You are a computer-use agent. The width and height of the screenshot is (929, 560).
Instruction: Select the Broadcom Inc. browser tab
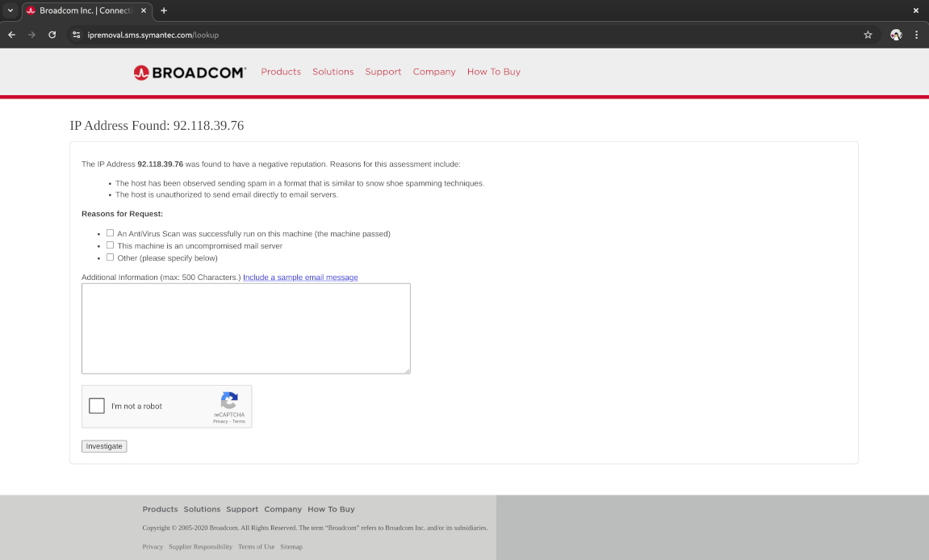pyautogui.click(x=86, y=10)
